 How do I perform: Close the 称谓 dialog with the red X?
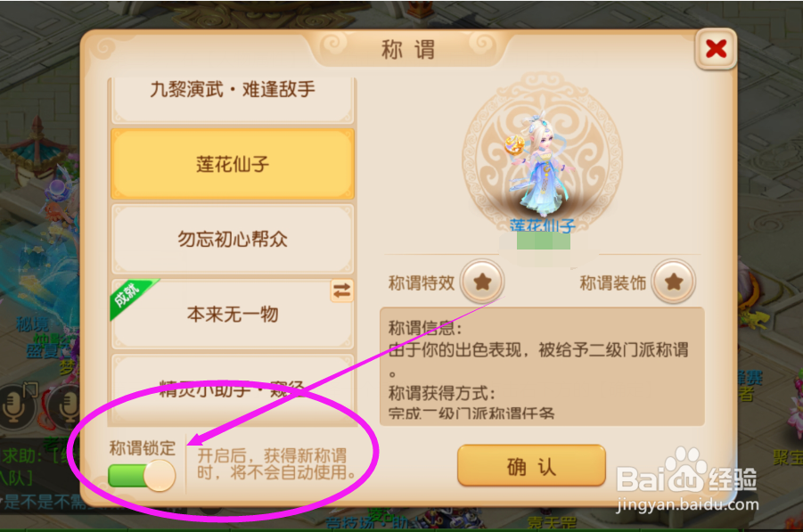tap(716, 49)
